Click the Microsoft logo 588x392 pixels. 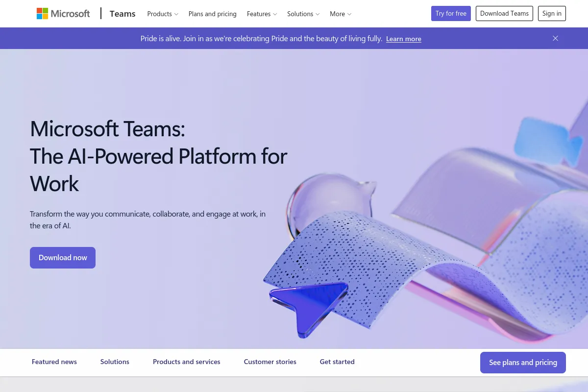63,14
